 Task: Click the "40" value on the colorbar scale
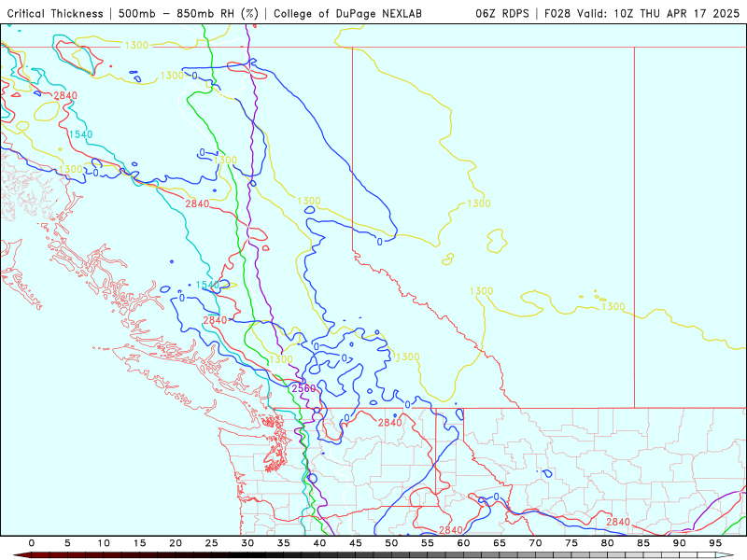pos(319,543)
